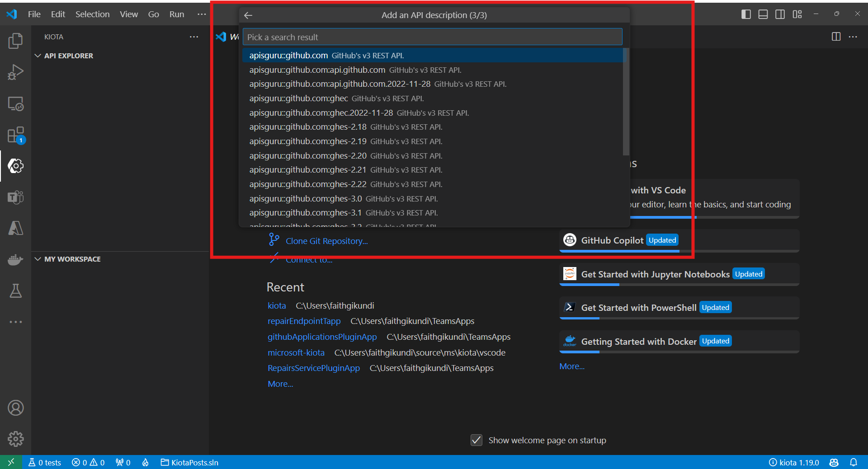The image size is (868, 469).
Task: Open recent microsoft-kiota folder
Action: [x=296, y=352]
